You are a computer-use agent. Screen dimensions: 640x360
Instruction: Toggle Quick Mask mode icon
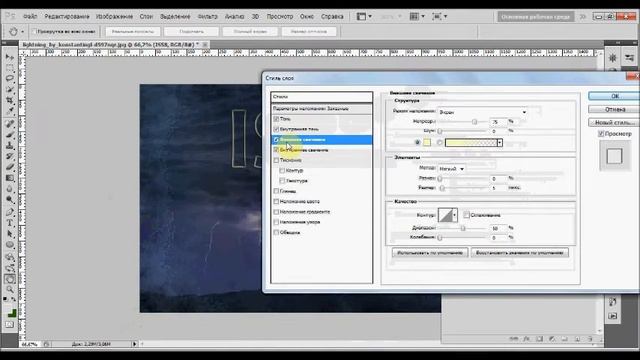[x=10, y=325]
